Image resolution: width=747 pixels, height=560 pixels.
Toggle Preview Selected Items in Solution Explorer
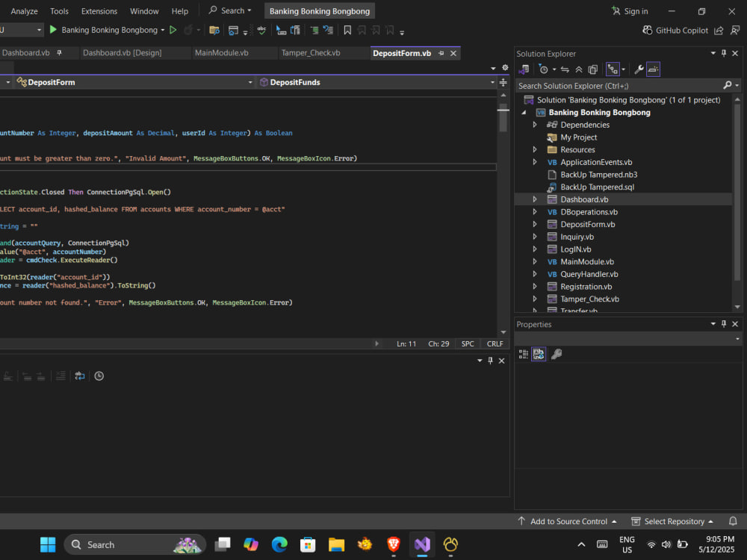point(653,69)
